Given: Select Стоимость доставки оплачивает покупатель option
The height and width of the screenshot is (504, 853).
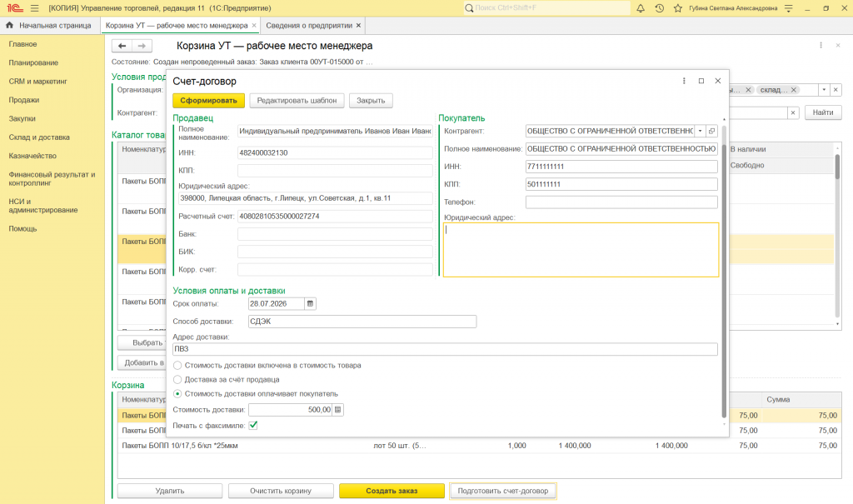Looking at the screenshot, I should click(x=177, y=393).
